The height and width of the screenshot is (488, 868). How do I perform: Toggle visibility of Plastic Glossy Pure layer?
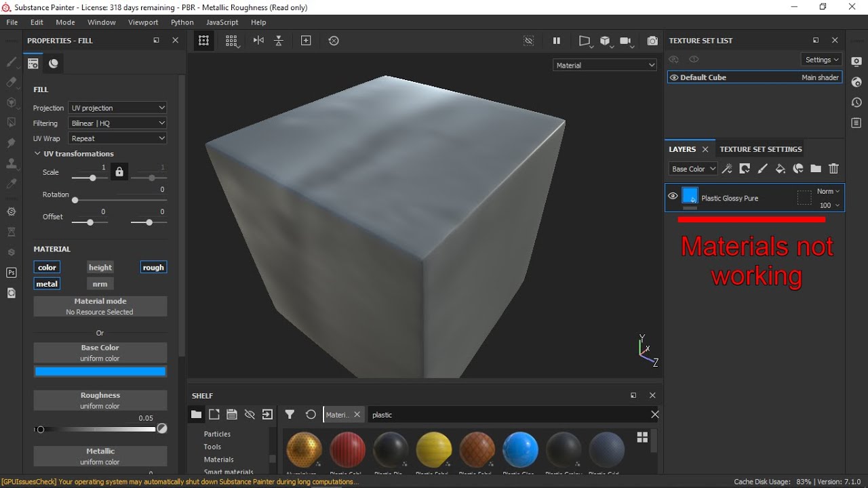673,197
